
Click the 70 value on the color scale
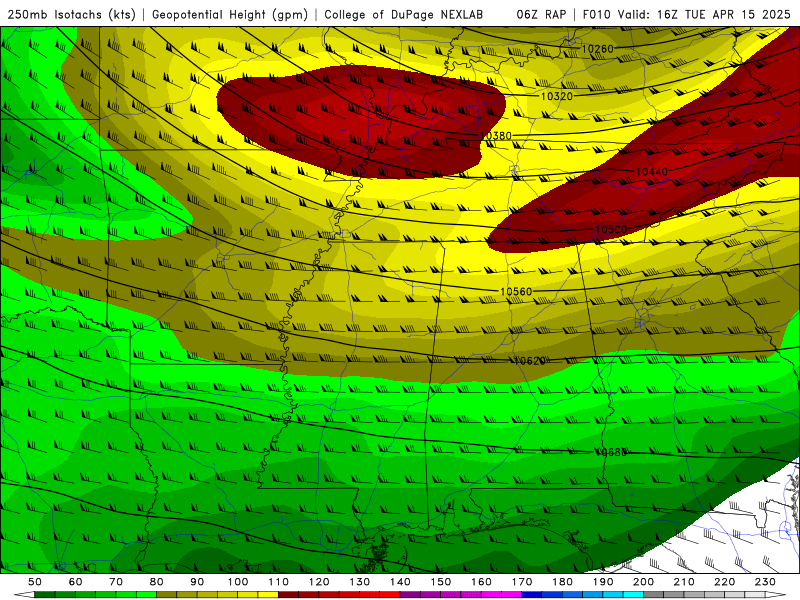coord(116,582)
